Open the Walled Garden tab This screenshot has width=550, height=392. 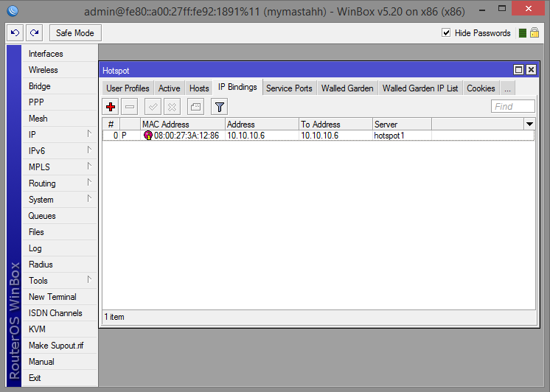point(347,88)
